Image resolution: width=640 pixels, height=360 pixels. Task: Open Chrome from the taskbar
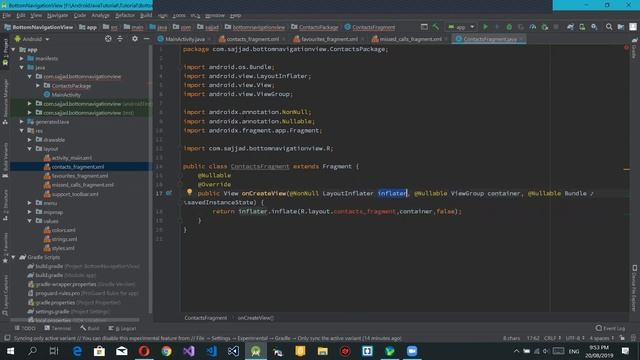click(167, 351)
